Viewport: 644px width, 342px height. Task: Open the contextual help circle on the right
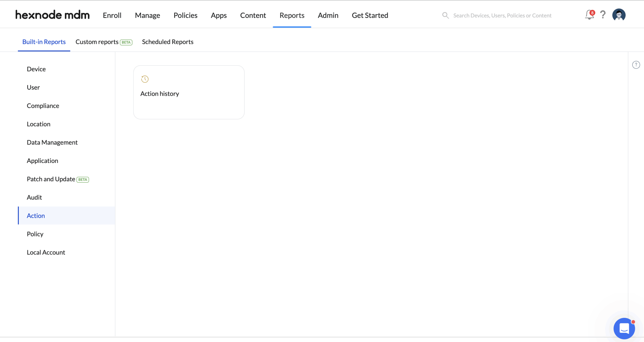coord(636,65)
